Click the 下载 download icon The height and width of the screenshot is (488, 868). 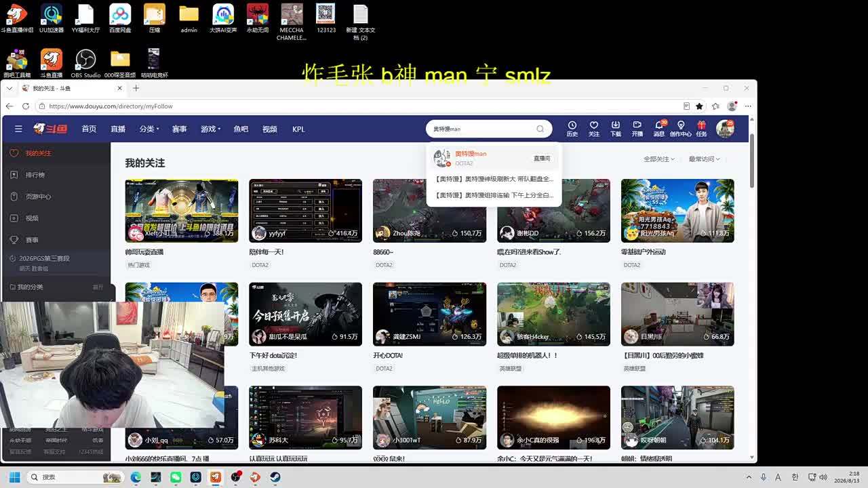click(616, 129)
